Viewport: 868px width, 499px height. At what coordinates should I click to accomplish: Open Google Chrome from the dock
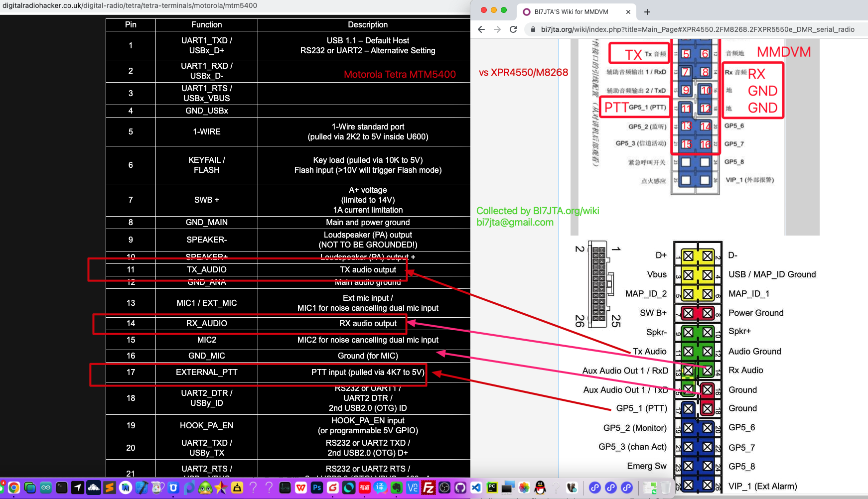point(14,488)
